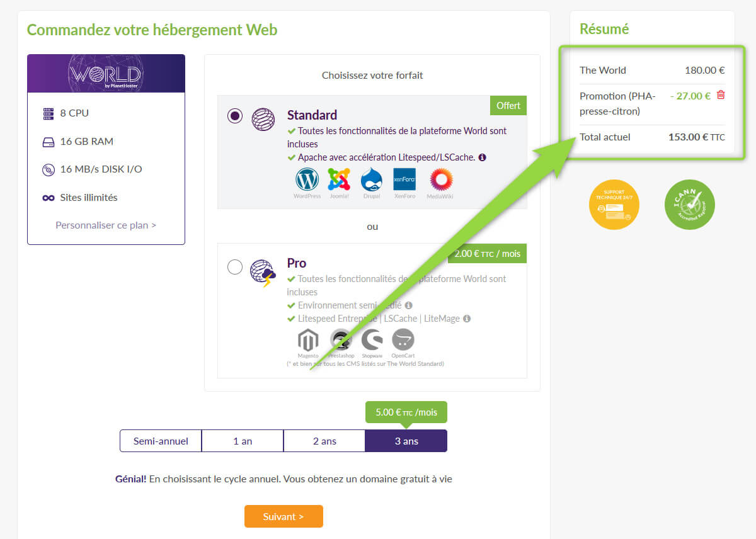Click the Magento logo icon
Viewport: 756px width, 539px height.
308,340
